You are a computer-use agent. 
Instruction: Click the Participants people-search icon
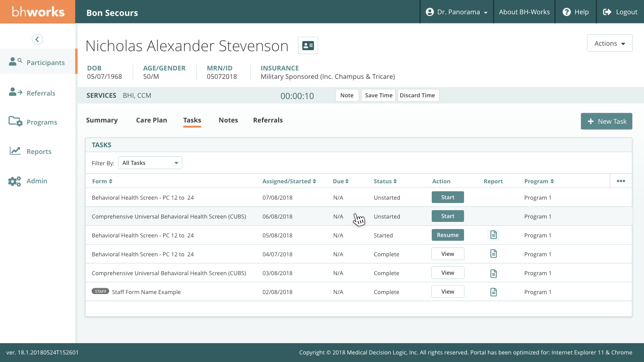[x=16, y=62]
